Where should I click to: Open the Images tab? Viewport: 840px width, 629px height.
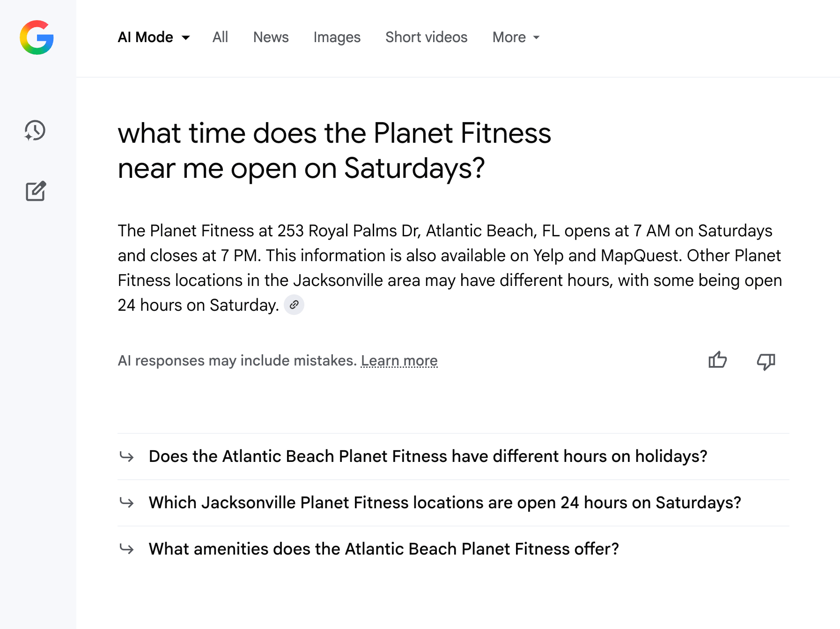[337, 37]
